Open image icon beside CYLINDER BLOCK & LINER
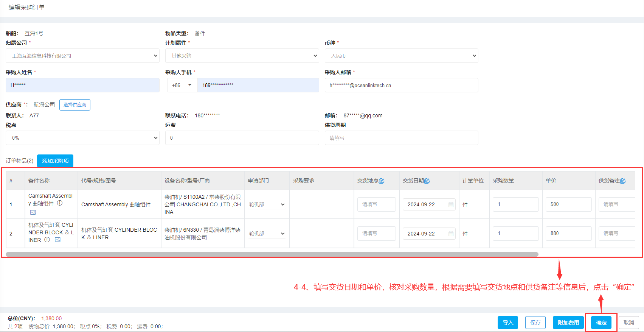The image size is (644, 332). [x=57, y=240]
